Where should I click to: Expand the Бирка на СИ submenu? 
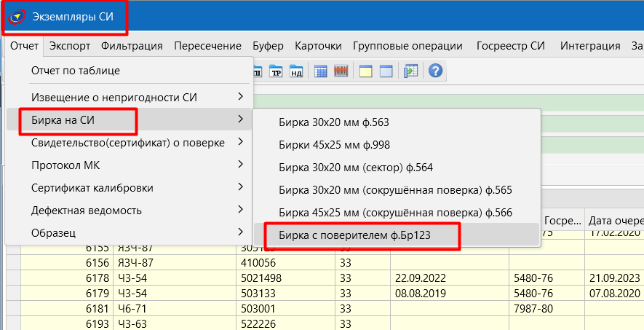pos(129,119)
